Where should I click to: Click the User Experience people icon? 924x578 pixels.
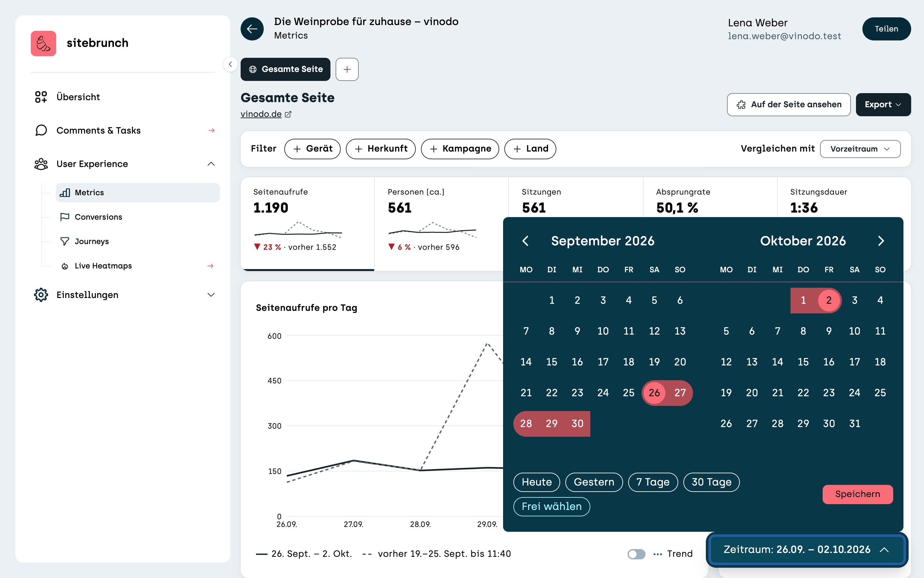coord(41,164)
